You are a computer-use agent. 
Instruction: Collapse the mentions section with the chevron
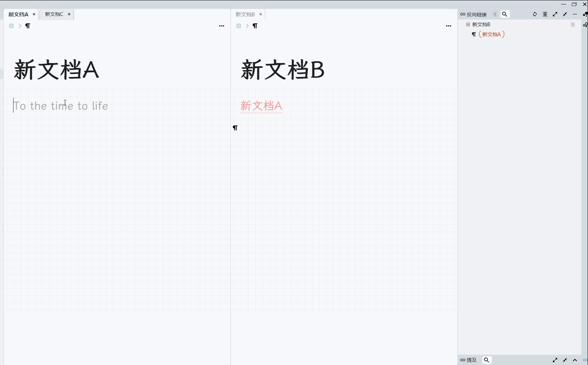(x=575, y=360)
